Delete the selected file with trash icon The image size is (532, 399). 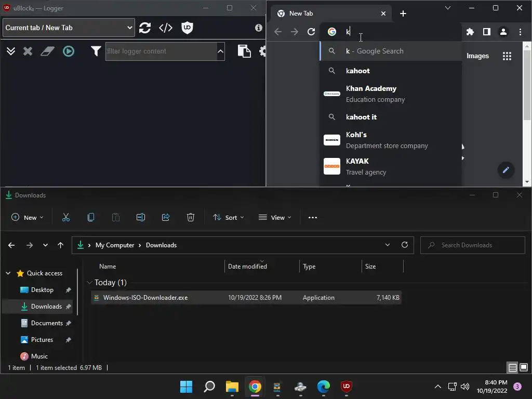190,218
